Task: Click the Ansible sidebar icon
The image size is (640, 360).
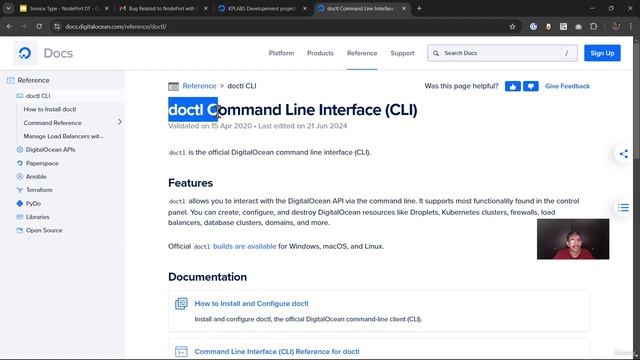Action: [20, 177]
